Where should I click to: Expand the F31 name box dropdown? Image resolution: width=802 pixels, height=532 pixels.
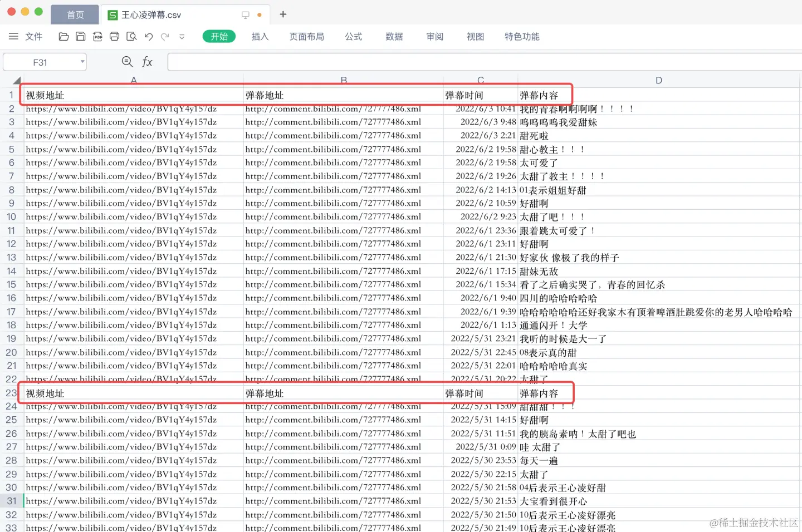(x=82, y=62)
